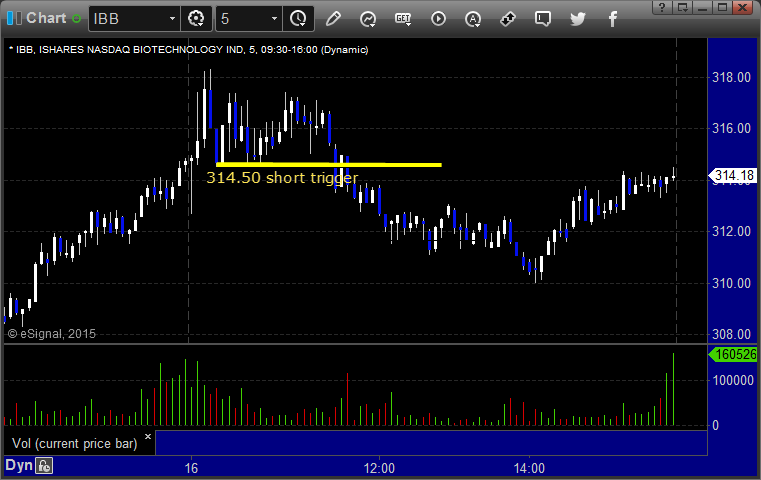Share chart via Facebook icon

(612, 19)
